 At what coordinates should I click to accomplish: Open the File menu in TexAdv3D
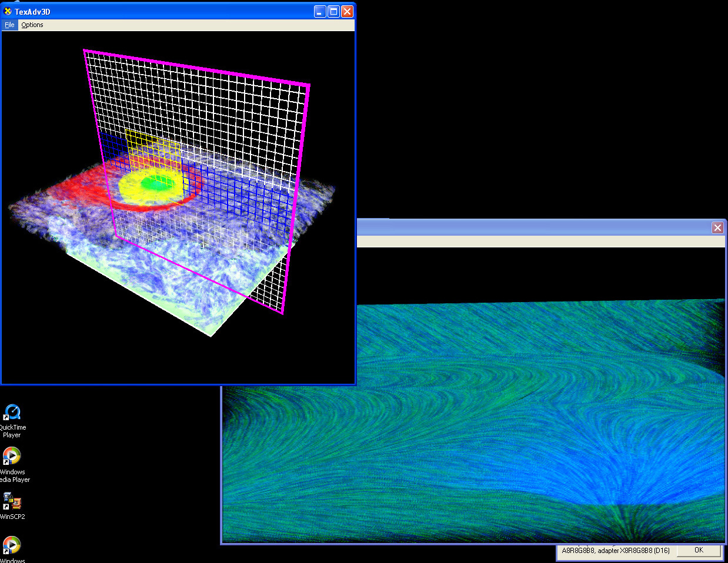[x=9, y=25]
